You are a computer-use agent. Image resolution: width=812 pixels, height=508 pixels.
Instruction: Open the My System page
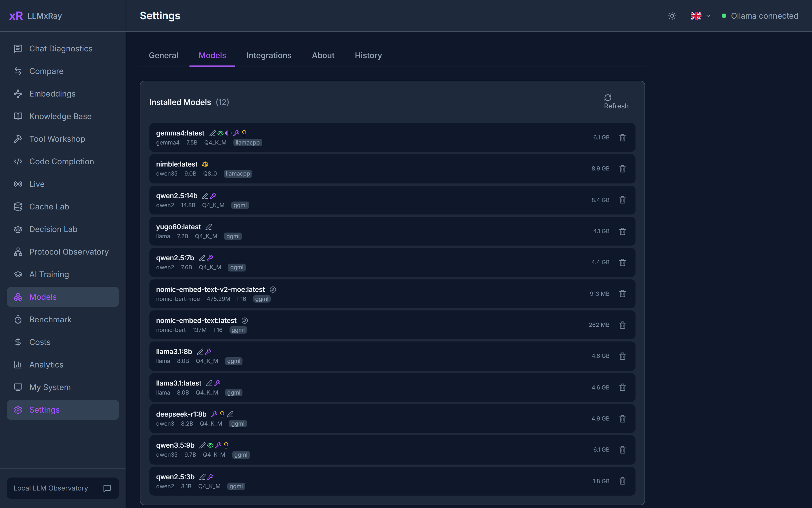point(63,387)
